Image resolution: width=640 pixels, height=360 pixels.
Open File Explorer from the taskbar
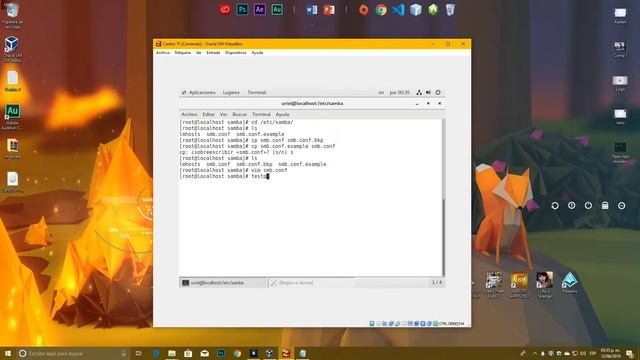coord(172,353)
